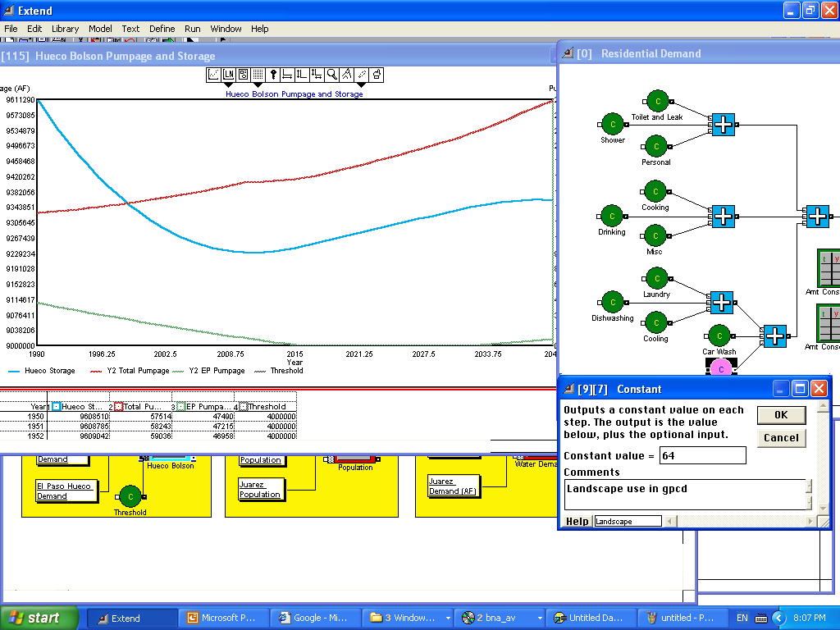The height and width of the screenshot is (630, 840).
Task: Toggle the blue Hueco Storage trace marker
Action: point(57,407)
